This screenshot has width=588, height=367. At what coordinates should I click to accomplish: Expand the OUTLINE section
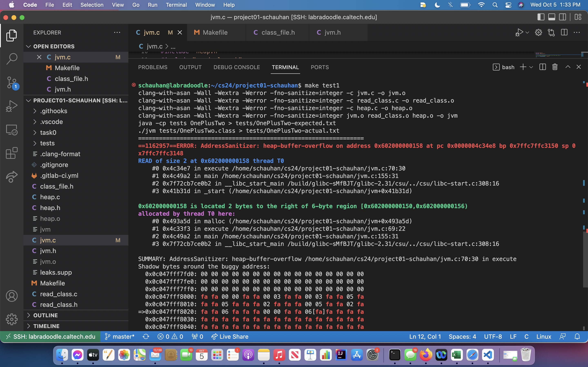[46, 315]
